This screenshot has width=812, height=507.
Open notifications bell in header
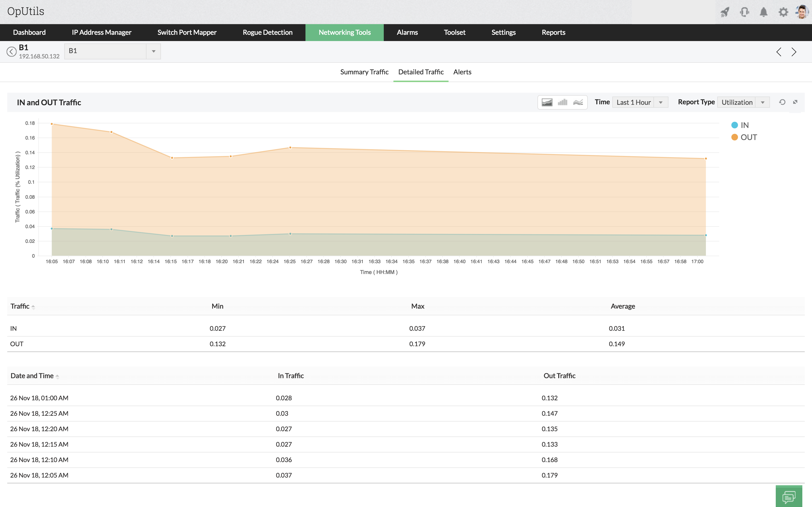(764, 12)
